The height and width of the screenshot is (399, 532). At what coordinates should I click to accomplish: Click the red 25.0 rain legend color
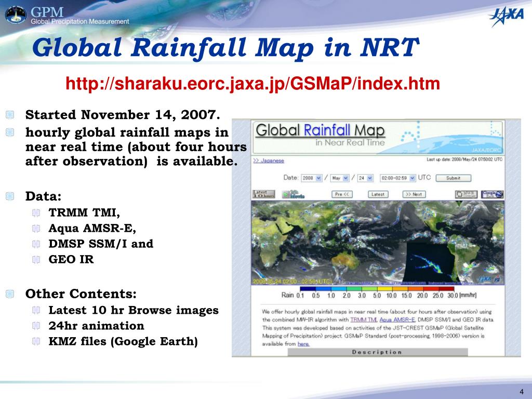(446, 289)
